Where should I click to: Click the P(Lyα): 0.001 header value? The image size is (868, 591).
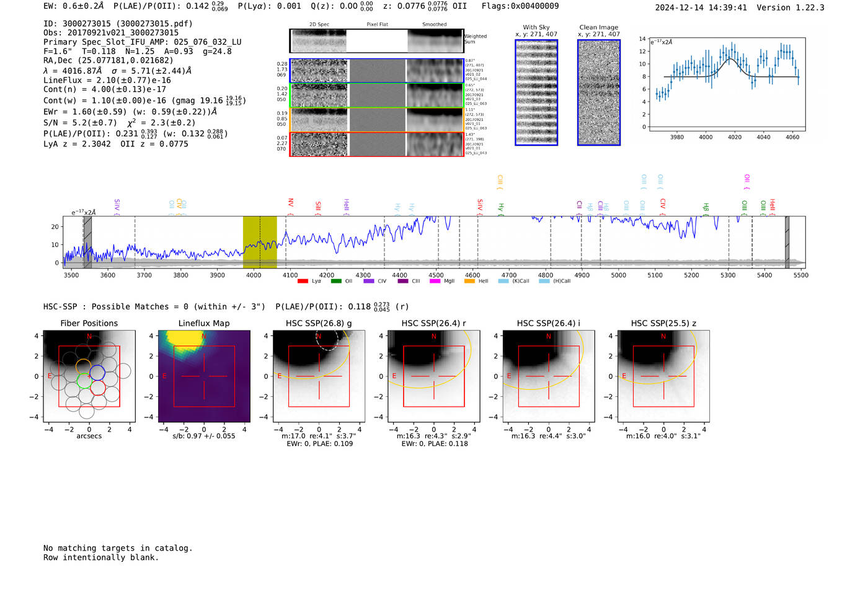pos(270,6)
